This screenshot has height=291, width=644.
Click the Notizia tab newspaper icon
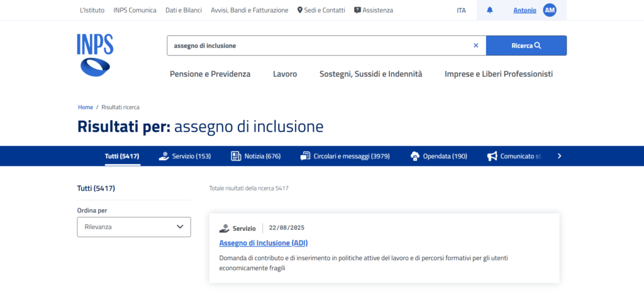coord(236,156)
